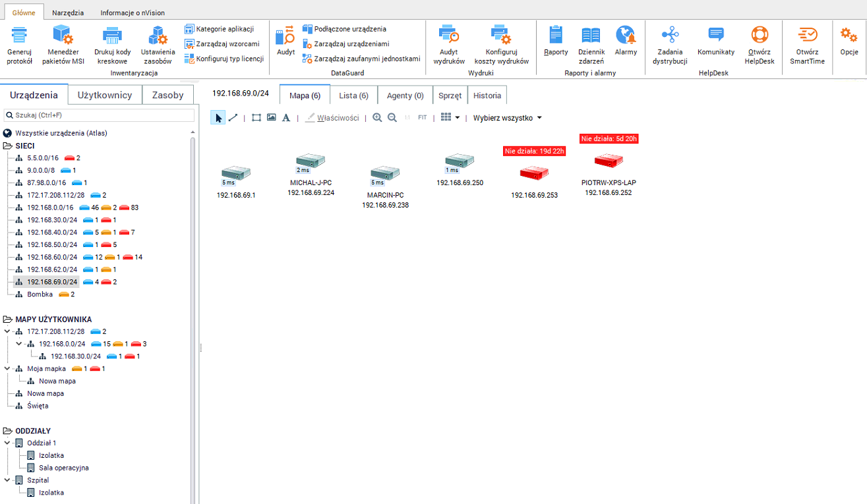Screen dimensions: 867x504
Task: Toggle the arrow pointer selection tool
Action: pyautogui.click(x=218, y=118)
